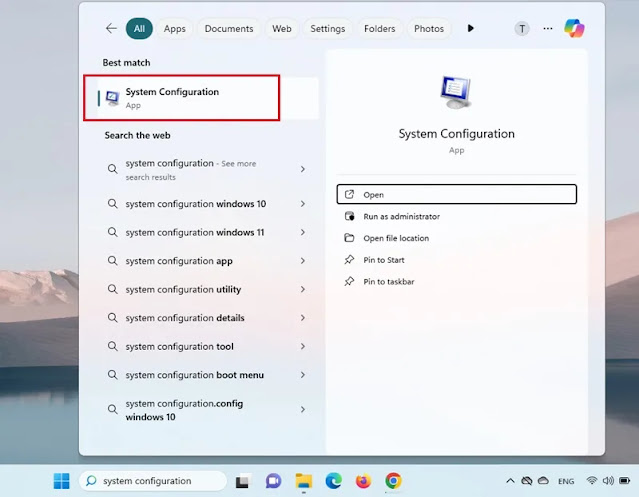Click the taskbar search box
The width and height of the screenshot is (639, 497).
click(x=153, y=481)
